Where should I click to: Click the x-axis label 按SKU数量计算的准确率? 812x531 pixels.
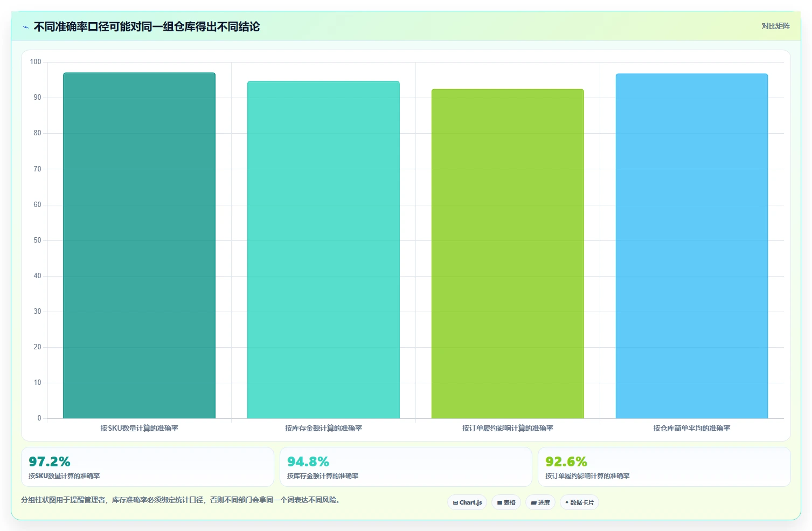pyautogui.click(x=139, y=428)
